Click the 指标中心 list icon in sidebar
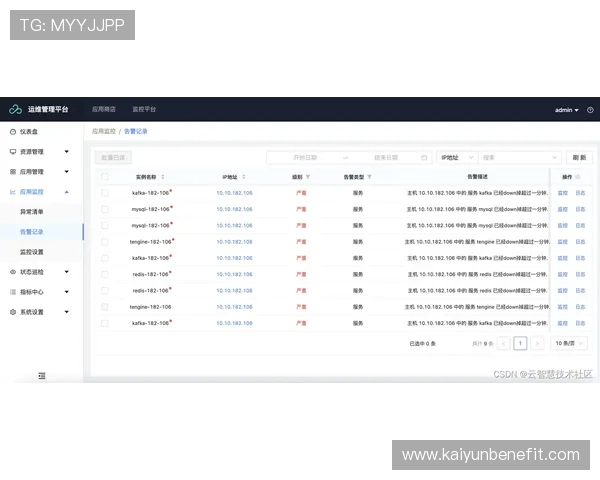600x480 pixels. pyautogui.click(x=13, y=292)
